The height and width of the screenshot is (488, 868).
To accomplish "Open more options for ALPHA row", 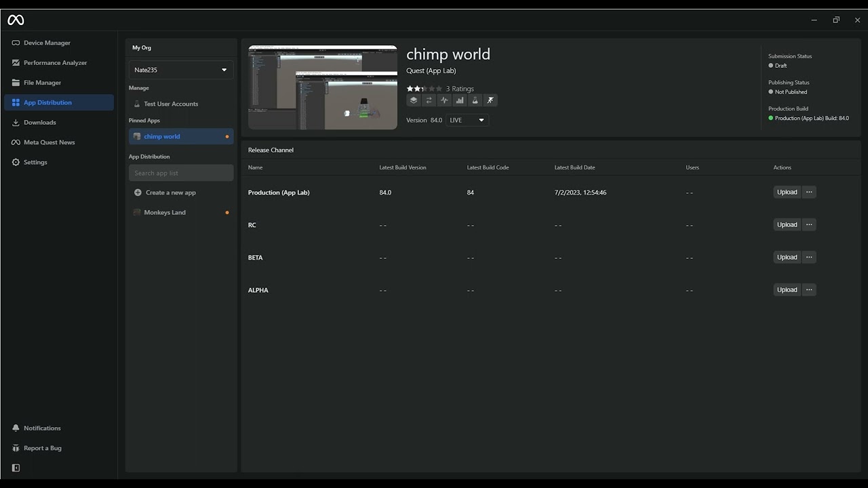I will click(809, 290).
